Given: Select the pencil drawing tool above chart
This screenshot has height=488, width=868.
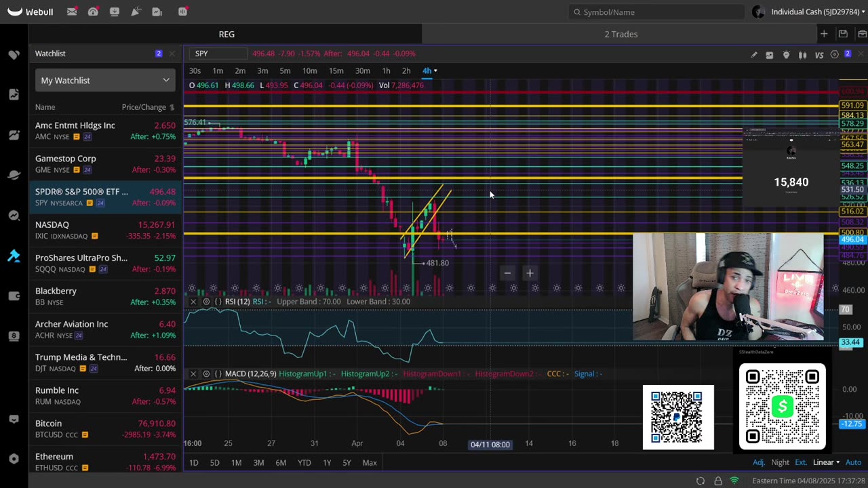Looking at the screenshot, I should [x=754, y=55].
